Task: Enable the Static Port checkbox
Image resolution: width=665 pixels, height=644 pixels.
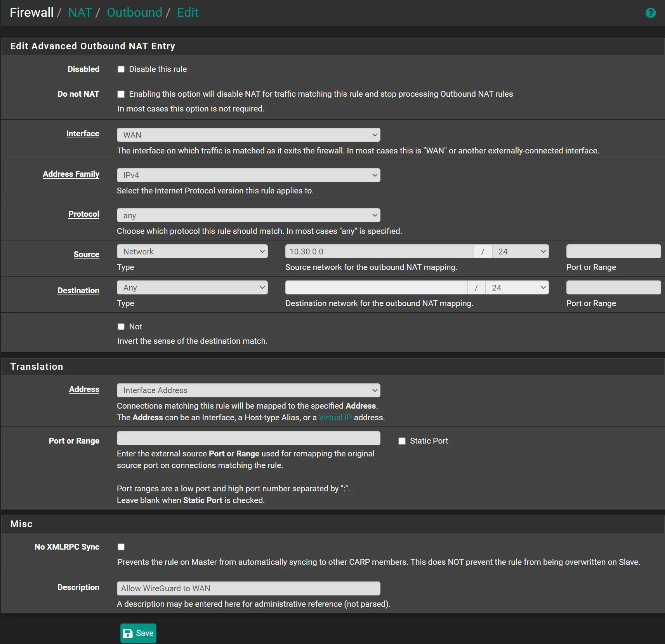Action: (402, 441)
